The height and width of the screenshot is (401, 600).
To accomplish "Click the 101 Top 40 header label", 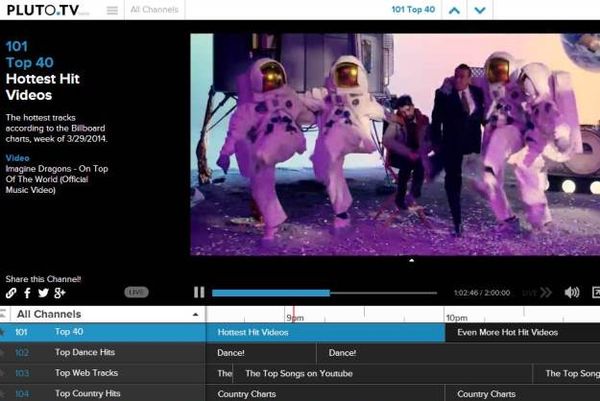I will (x=413, y=10).
